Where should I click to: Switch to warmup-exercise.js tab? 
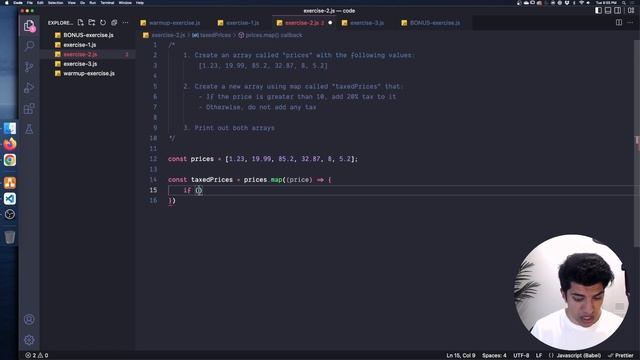(x=170, y=23)
